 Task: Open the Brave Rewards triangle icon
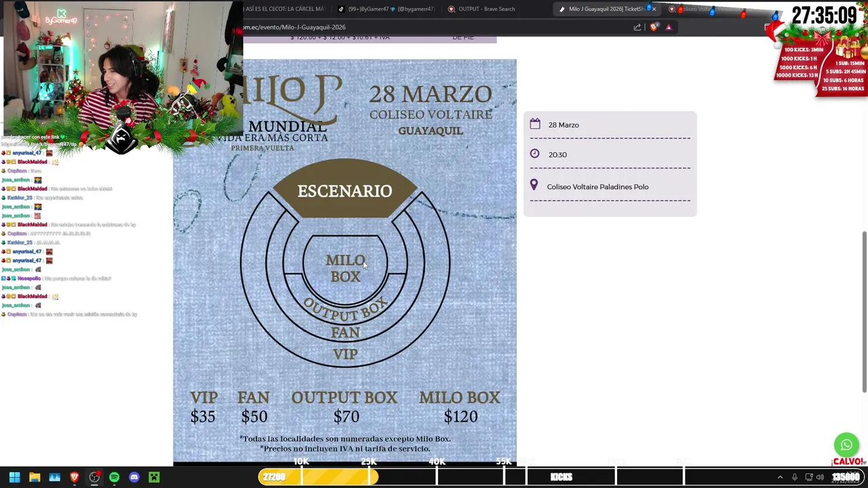pos(669,27)
